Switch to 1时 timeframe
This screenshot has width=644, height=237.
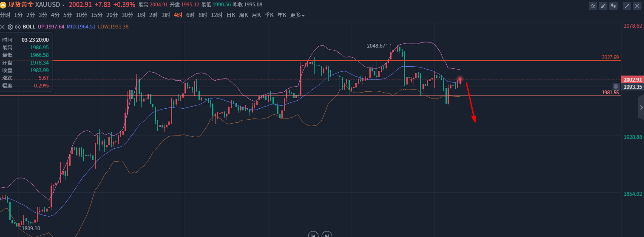click(x=141, y=15)
